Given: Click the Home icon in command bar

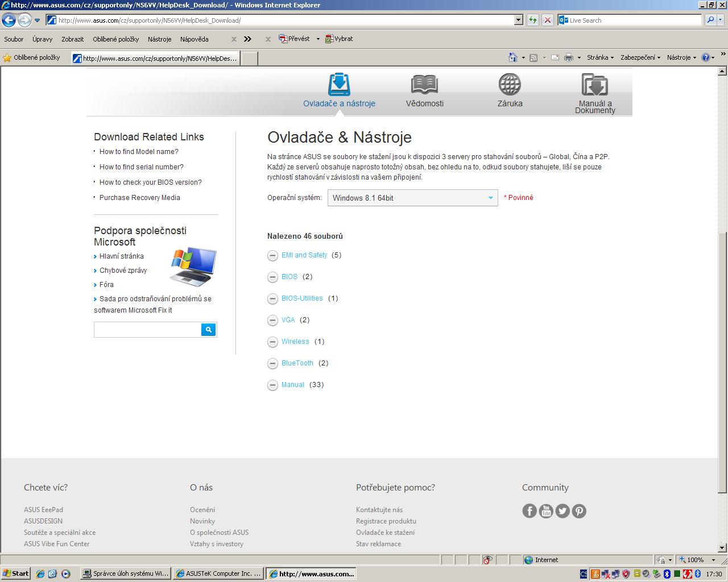Looking at the screenshot, I should [513, 57].
